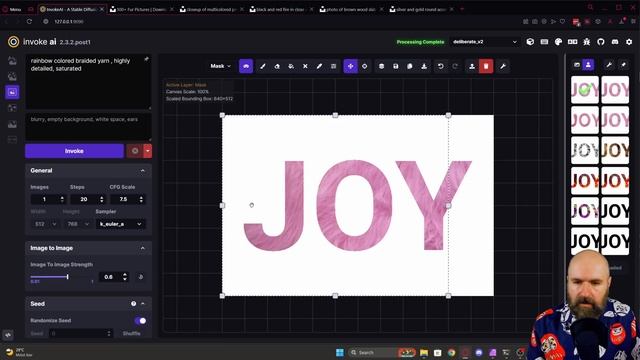
Task: Click the negative prompt text area
Action: [88, 127]
